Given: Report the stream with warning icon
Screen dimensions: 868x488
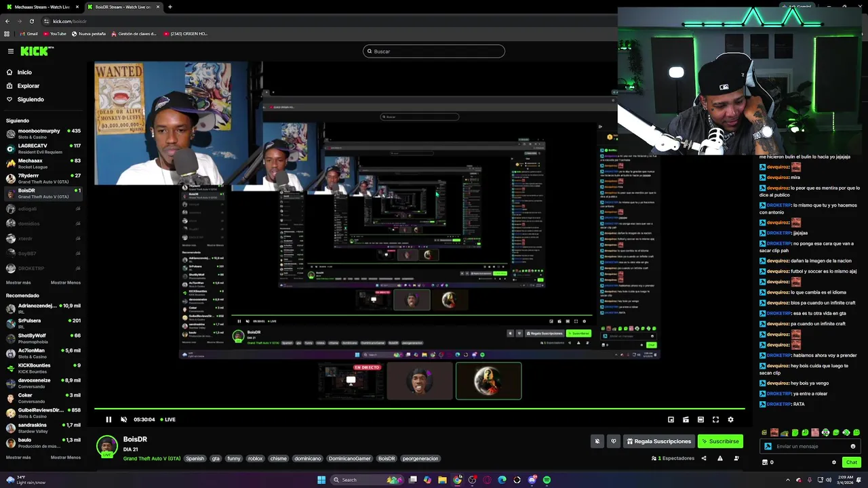Looking at the screenshot, I should click(x=719, y=458).
